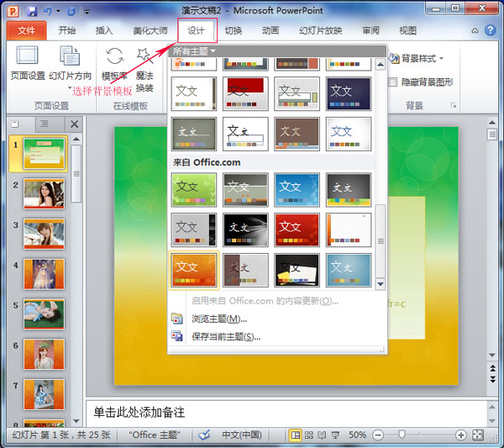Switch to the Outline pane tab

click(x=45, y=124)
